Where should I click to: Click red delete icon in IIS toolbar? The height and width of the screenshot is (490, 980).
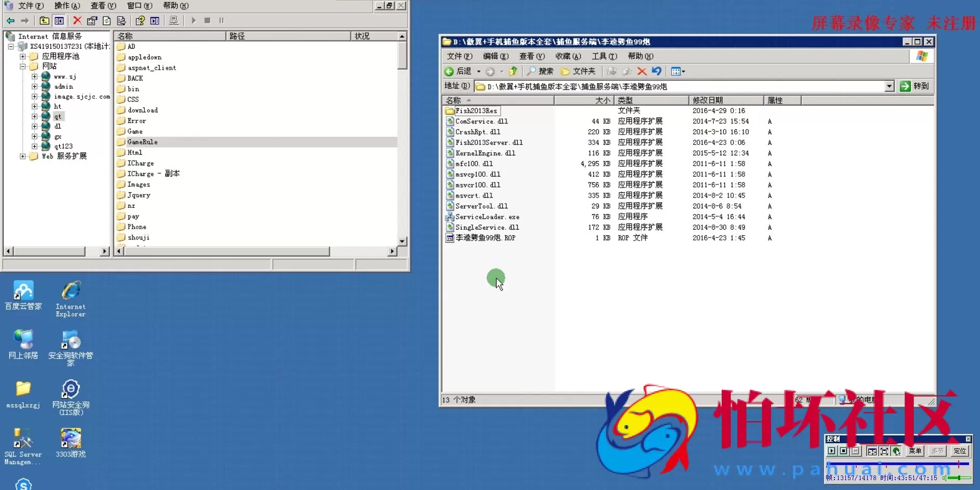pyautogui.click(x=77, y=21)
